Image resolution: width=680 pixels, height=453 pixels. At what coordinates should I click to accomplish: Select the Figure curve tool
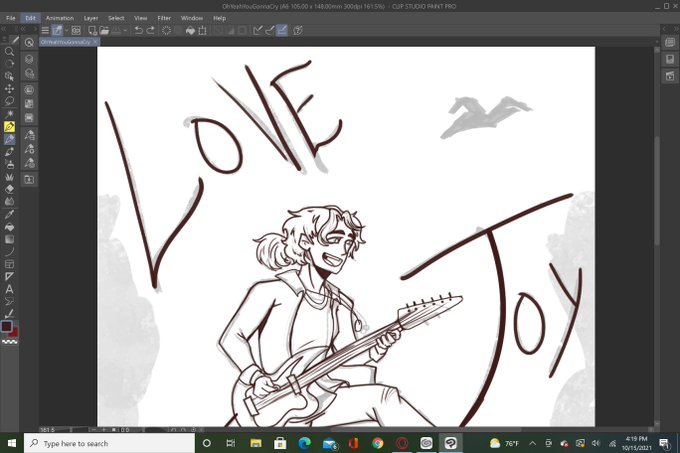(x=9, y=251)
